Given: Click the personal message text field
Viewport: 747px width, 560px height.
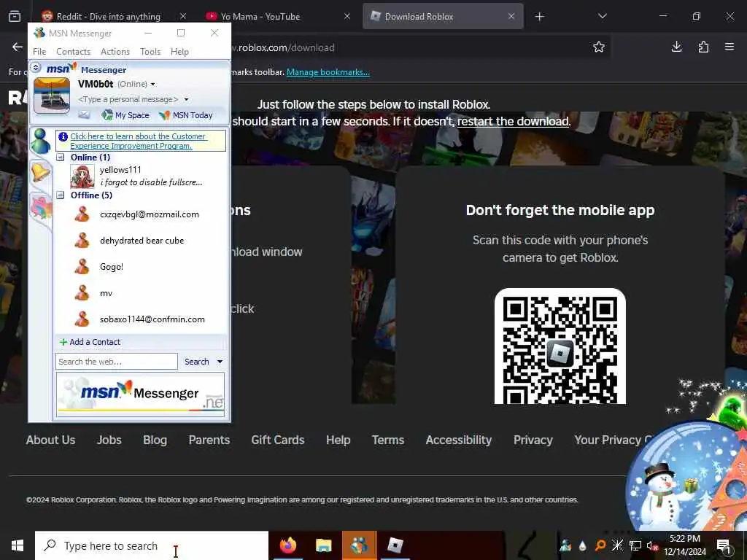Looking at the screenshot, I should click(128, 99).
